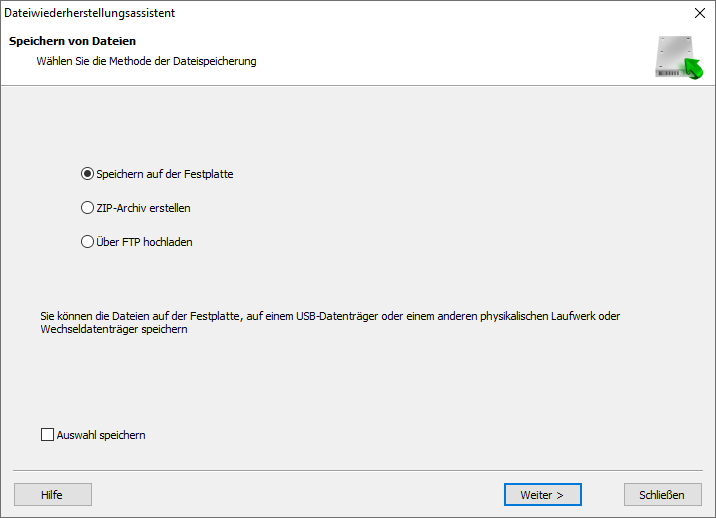
Task: Close the wizard with the title bar X
Action: 699,13
